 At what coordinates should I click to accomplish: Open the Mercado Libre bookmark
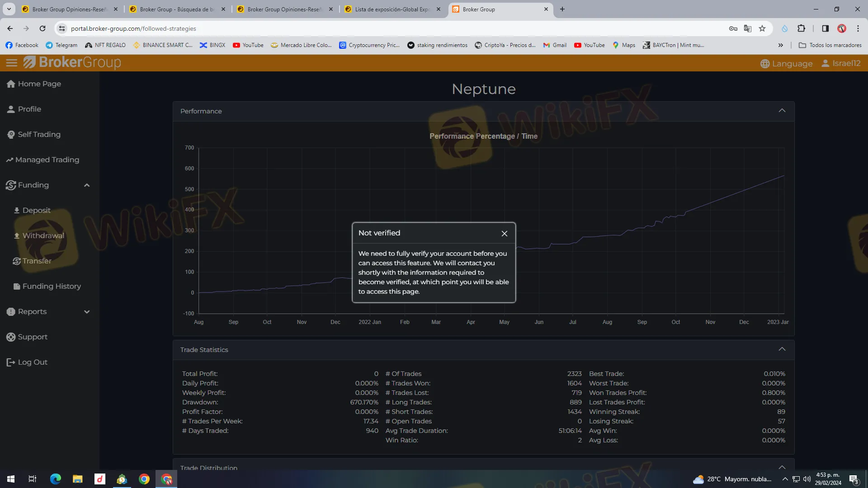301,45
